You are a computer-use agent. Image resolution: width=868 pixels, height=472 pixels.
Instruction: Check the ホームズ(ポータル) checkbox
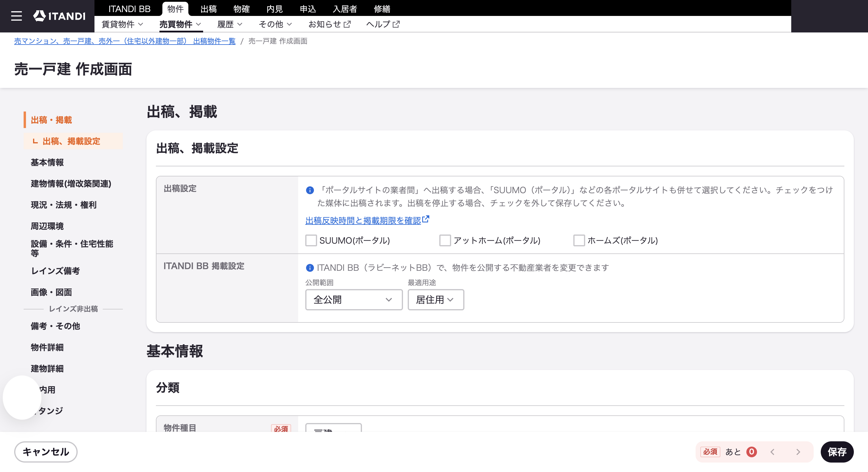[579, 240]
